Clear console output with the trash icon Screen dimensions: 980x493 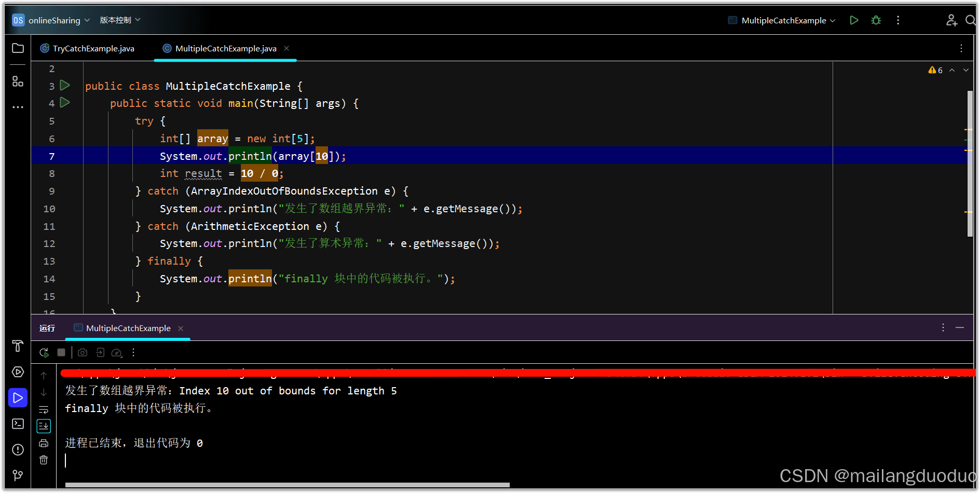click(x=44, y=460)
